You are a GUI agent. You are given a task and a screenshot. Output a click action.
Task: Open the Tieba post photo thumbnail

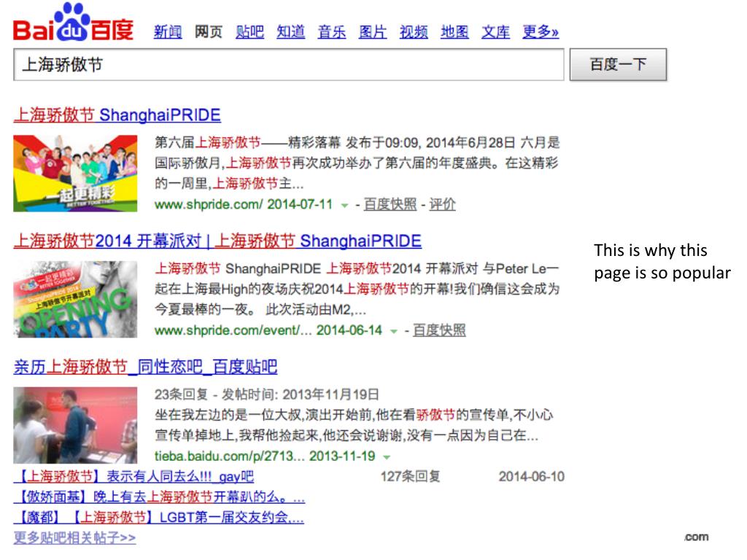(x=75, y=425)
